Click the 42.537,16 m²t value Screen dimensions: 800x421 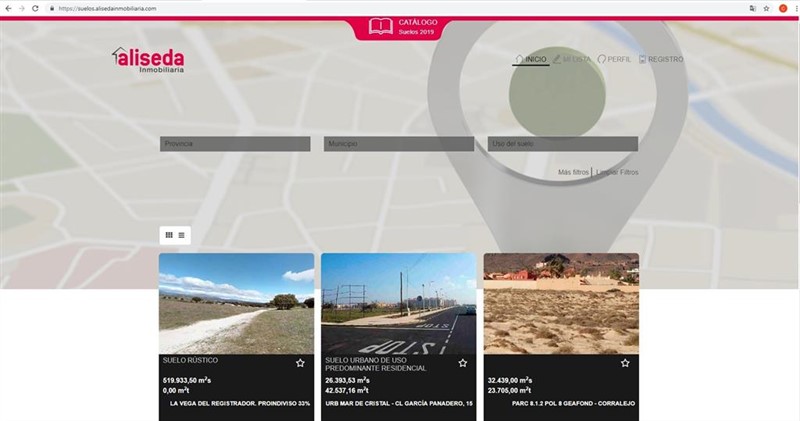(x=347, y=390)
